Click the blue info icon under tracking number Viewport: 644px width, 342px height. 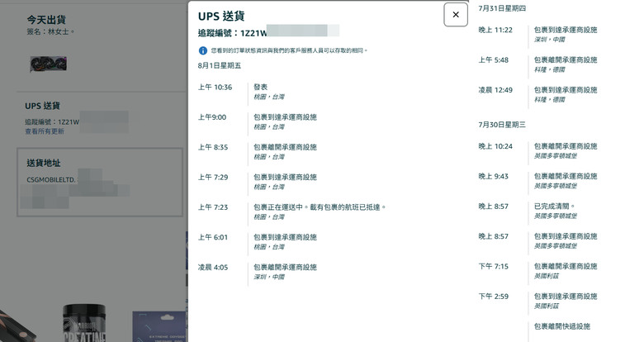coord(202,50)
